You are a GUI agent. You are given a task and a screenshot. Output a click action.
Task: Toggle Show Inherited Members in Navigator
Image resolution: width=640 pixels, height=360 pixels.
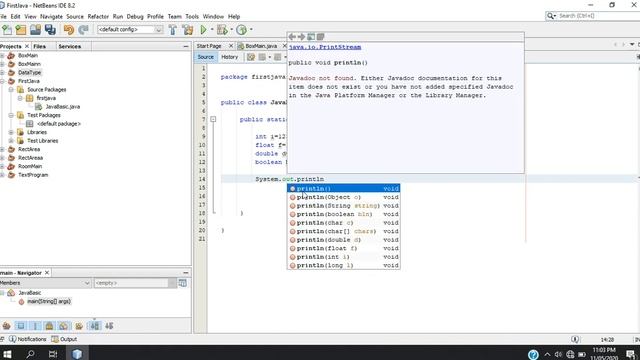6,326
